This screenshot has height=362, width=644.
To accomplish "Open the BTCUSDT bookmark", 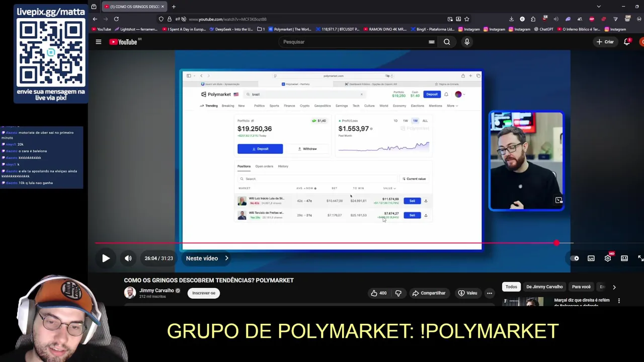I will (x=337, y=29).
